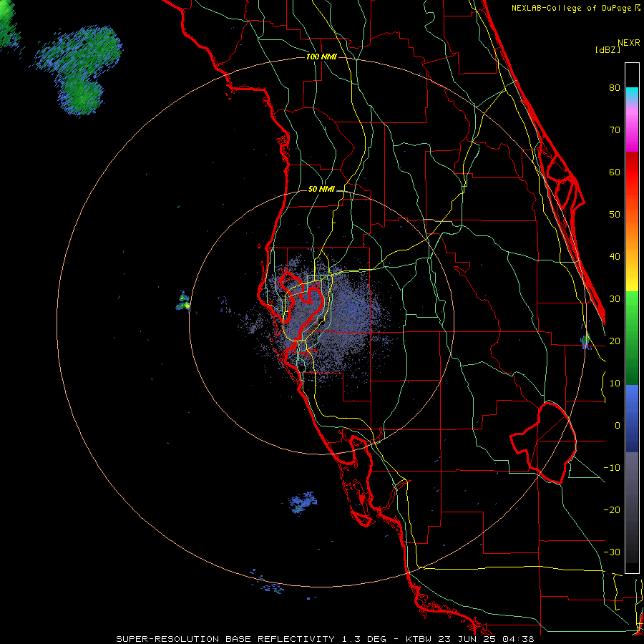Click the -30 value on the dBZ scale
The width and height of the screenshot is (644, 644).
click(612, 552)
